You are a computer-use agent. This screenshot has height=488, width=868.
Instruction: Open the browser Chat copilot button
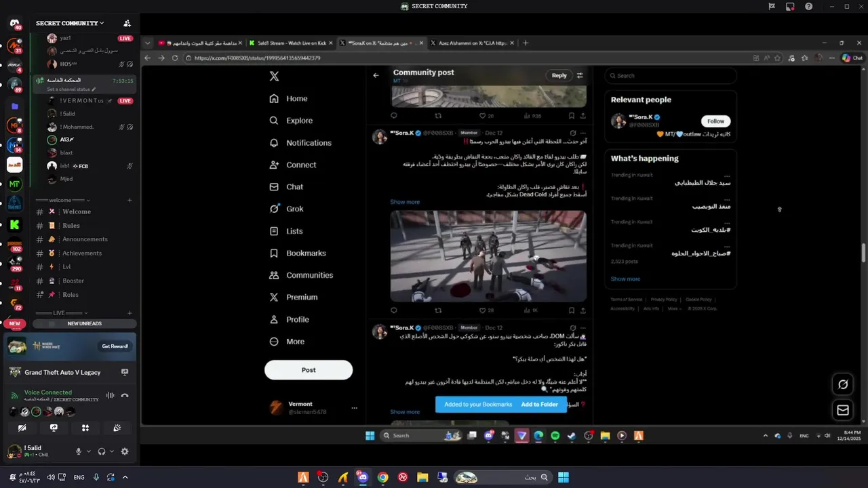(x=852, y=58)
